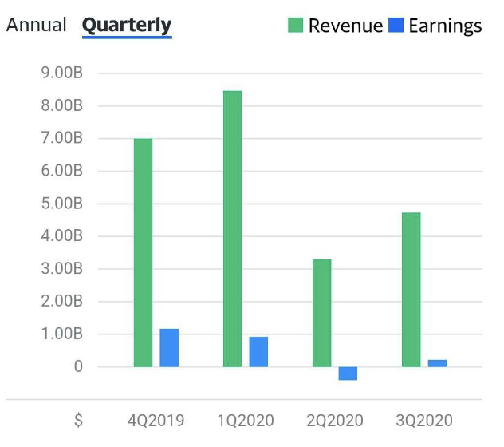Click the dollar currency symbol
Screen dimensions: 504x447
tap(78, 420)
